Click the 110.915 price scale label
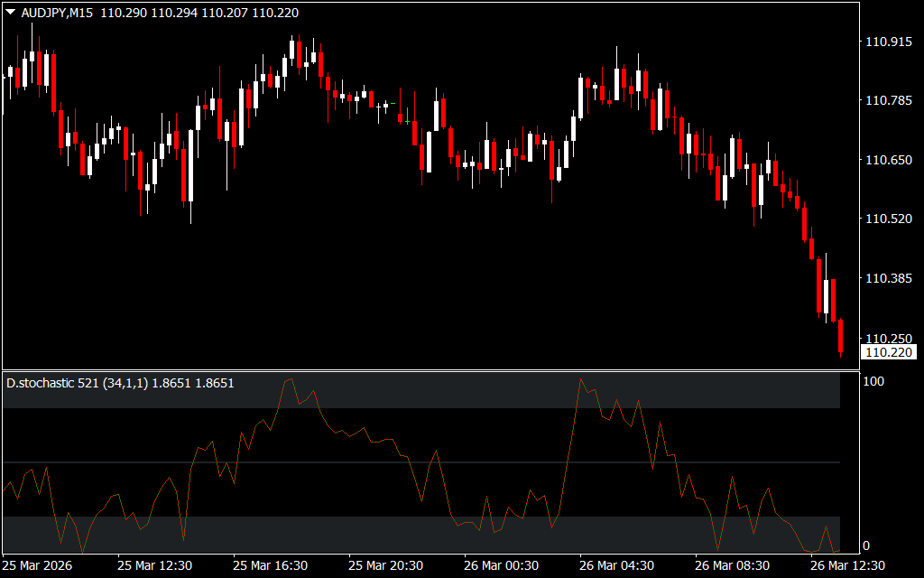 [x=888, y=42]
